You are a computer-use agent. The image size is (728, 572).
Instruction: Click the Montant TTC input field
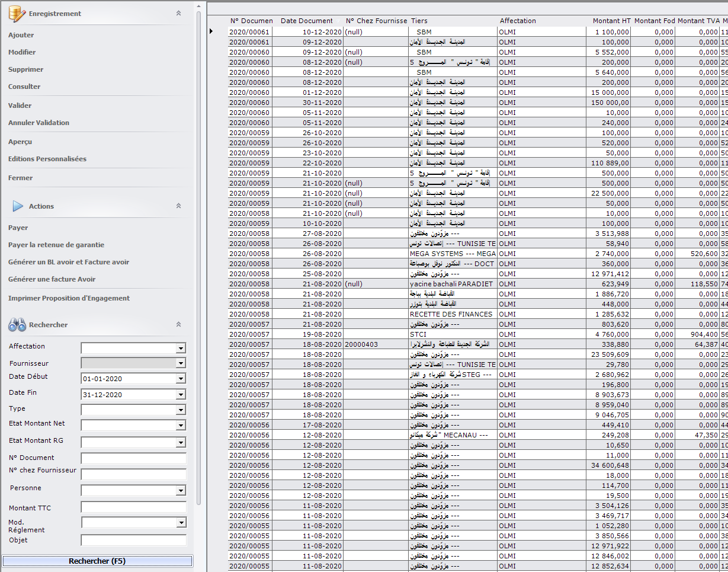pyautogui.click(x=133, y=507)
